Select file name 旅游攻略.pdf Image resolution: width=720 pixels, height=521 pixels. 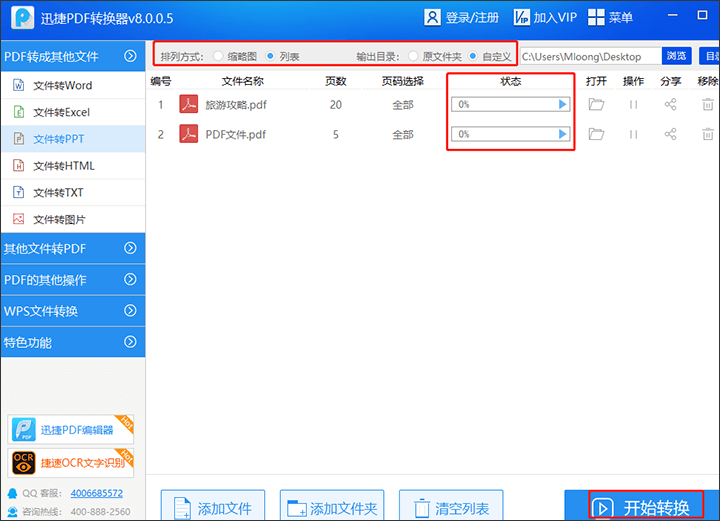(236, 105)
